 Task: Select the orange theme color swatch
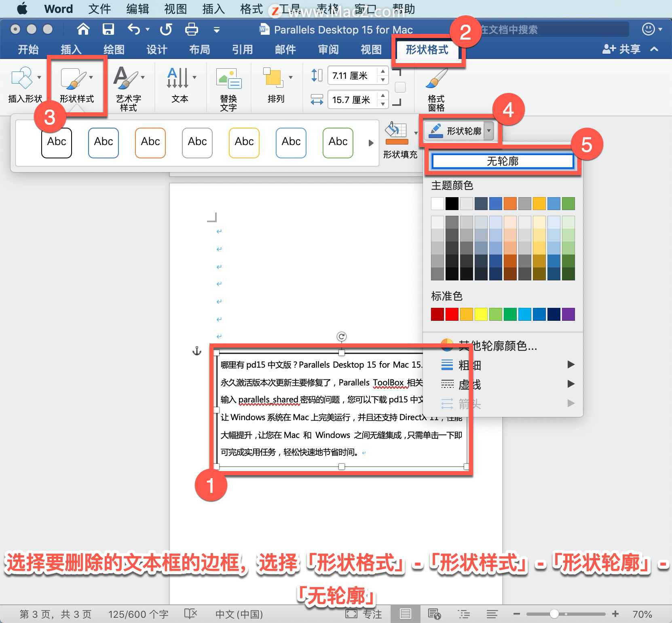coord(510,203)
